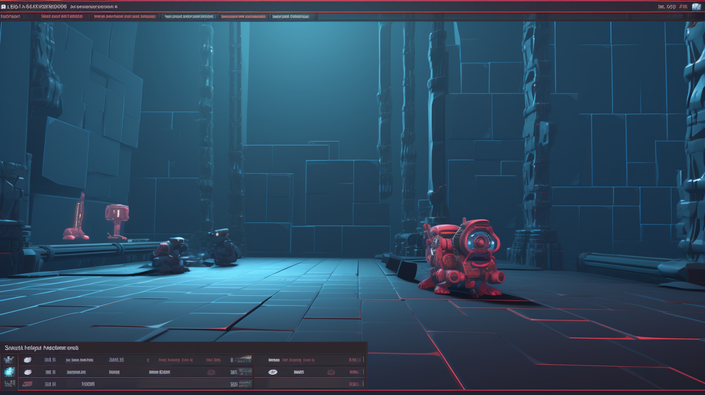Click the white eye-shaped icon in right list column
This screenshot has height=395, width=705.
point(272,372)
